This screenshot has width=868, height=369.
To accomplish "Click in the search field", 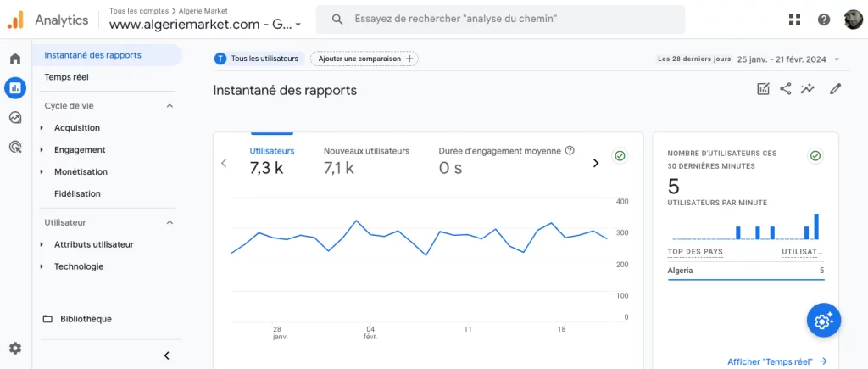I will click(x=500, y=20).
